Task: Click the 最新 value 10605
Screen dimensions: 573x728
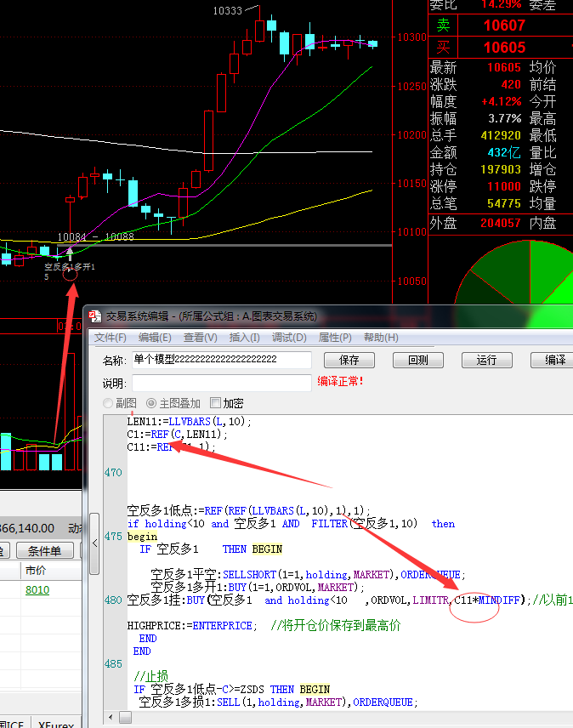Action: pos(504,67)
